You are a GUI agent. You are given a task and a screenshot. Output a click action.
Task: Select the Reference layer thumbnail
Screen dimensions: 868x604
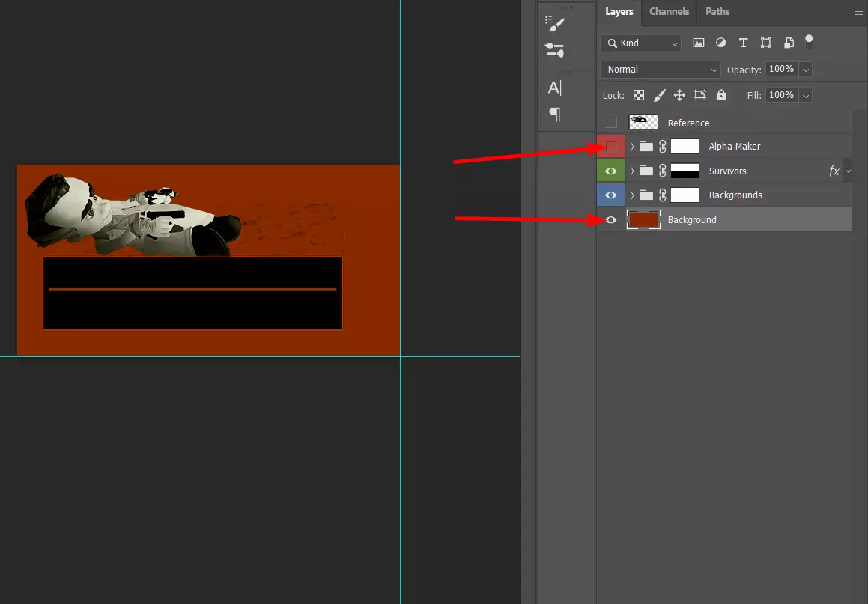(x=643, y=122)
